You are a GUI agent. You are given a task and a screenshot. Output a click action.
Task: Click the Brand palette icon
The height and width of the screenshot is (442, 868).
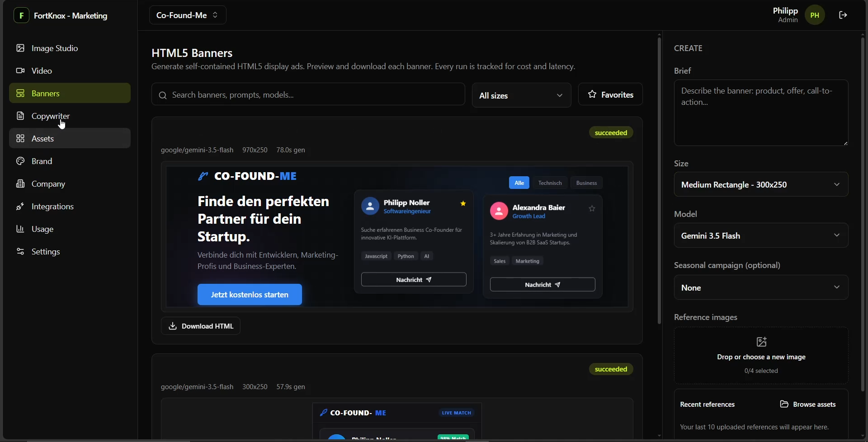point(20,161)
